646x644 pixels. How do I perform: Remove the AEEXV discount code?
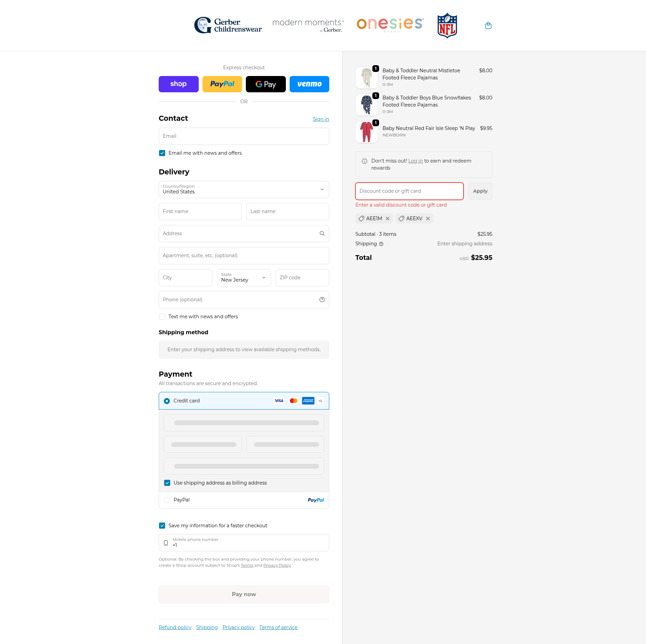[428, 219]
